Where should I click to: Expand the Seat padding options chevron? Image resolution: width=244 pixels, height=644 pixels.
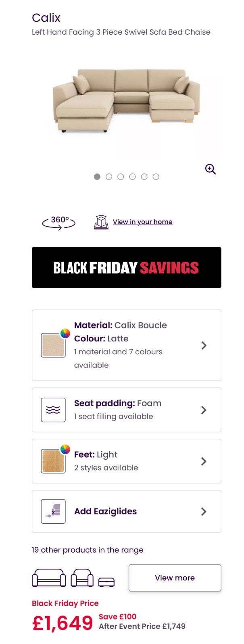[x=204, y=410]
